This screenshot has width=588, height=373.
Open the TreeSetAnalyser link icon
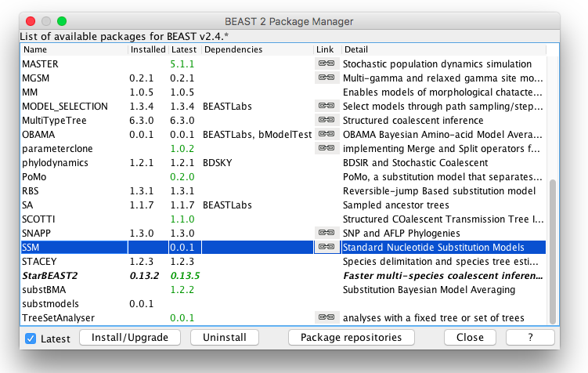point(326,317)
